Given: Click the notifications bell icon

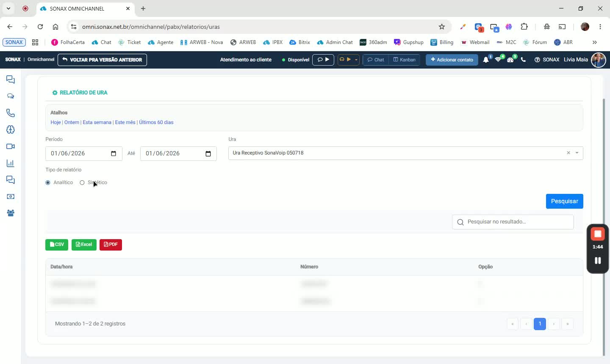Looking at the screenshot, I should point(486,60).
